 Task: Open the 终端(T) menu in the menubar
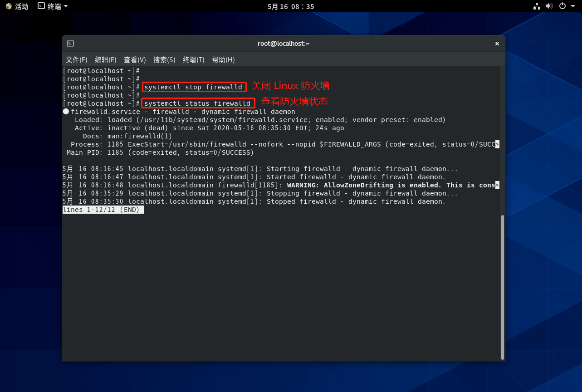(194, 60)
